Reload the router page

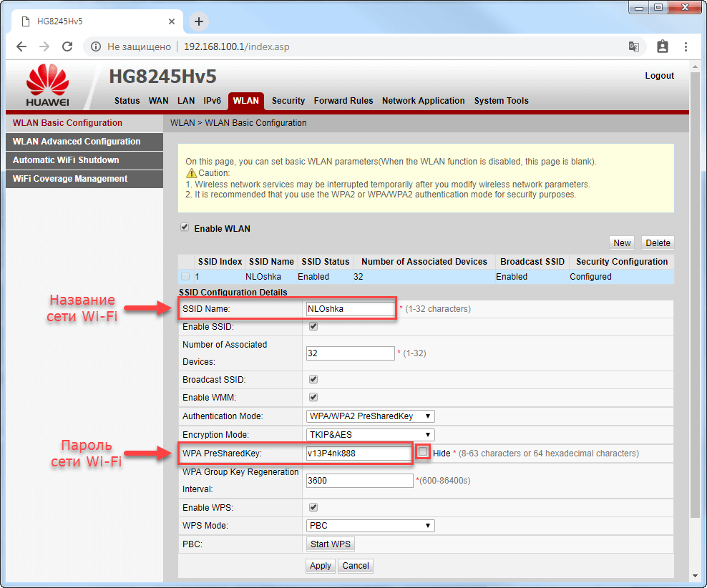67,46
